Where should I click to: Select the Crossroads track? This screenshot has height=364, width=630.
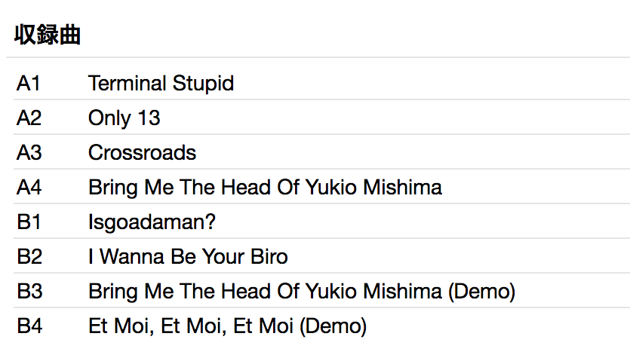pos(142,152)
